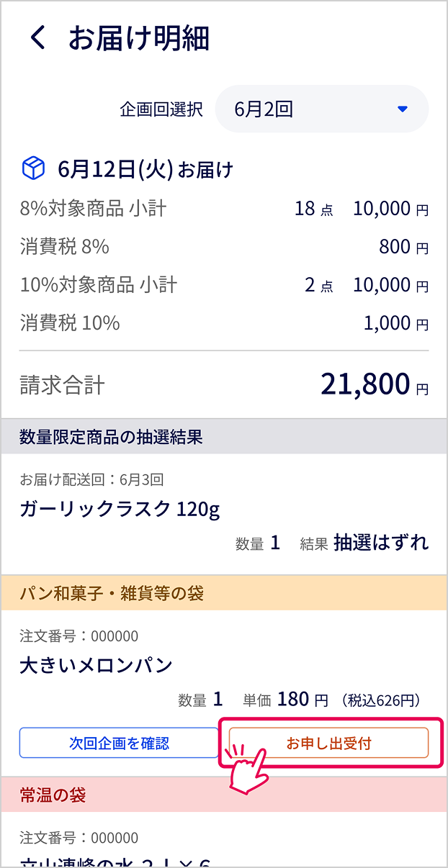448x868 pixels.
Task: Click the 大きいメロンパン product name
Action: pyautogui.click(x=96, y=664)
